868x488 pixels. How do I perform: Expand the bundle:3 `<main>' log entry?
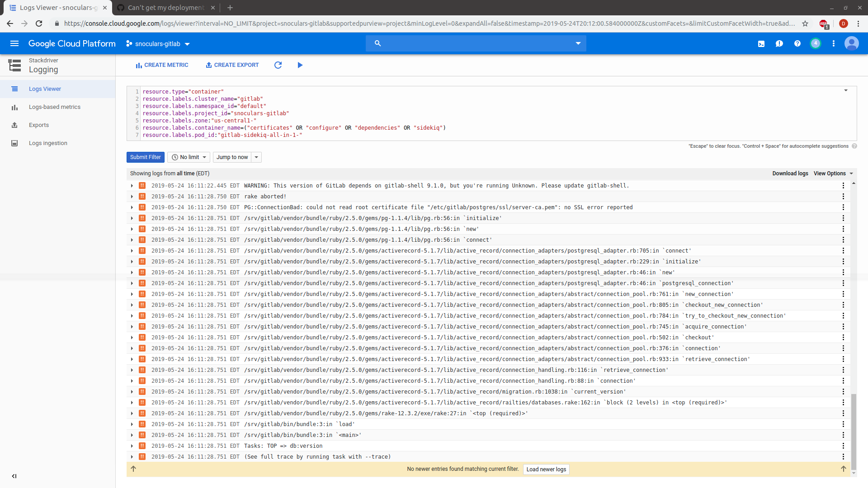[x=132, y=435]
